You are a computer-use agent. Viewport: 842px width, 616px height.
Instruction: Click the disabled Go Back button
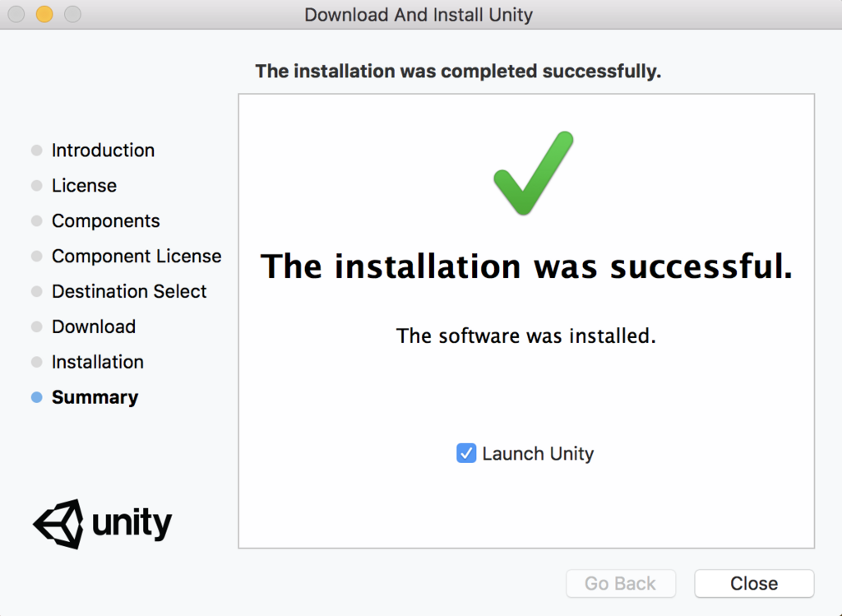coord(621,583)
